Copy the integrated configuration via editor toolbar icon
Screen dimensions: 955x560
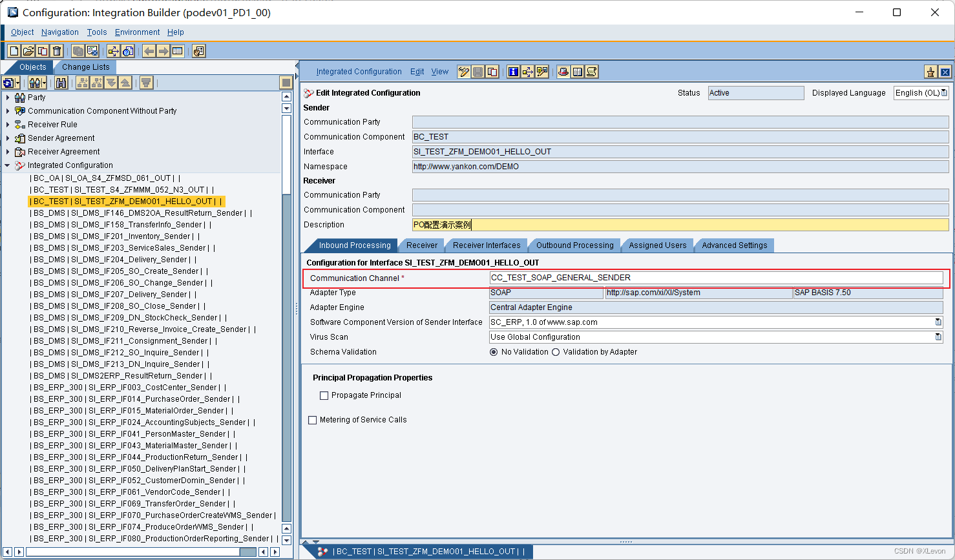[492, 72]
